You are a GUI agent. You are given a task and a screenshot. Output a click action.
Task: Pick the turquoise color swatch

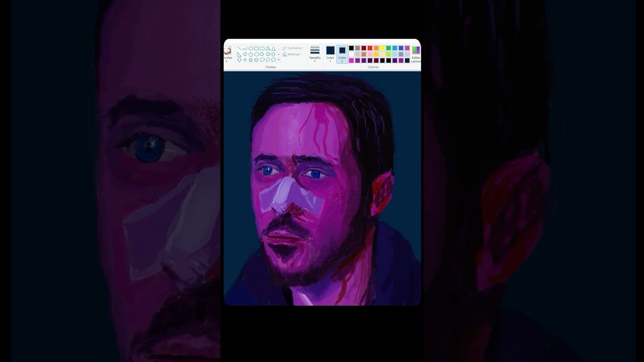[395, 48]
